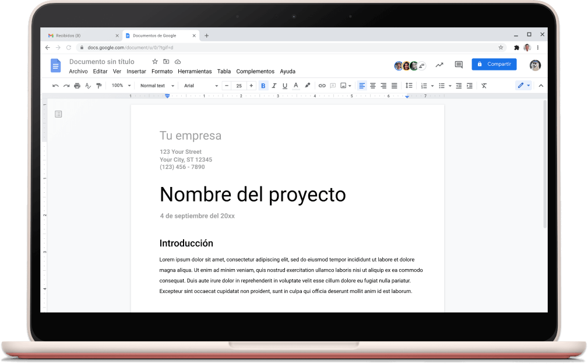Open line spacing options

click(x=409, y=86)
